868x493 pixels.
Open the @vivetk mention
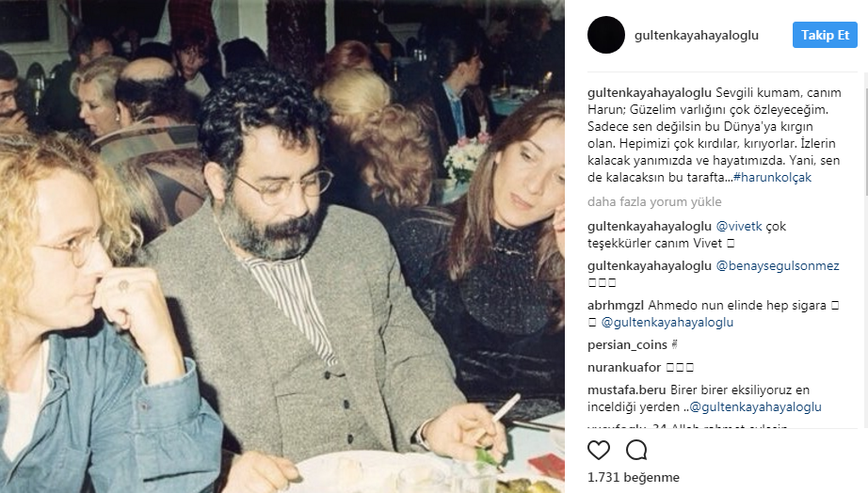click(739, 227)
